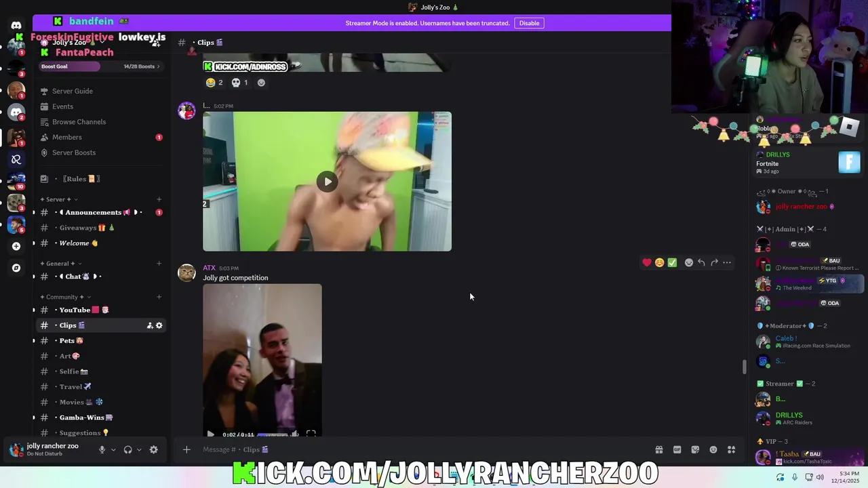Click the chat scrollbar thumb
868x488 pixels.
[x=744, y=367]
